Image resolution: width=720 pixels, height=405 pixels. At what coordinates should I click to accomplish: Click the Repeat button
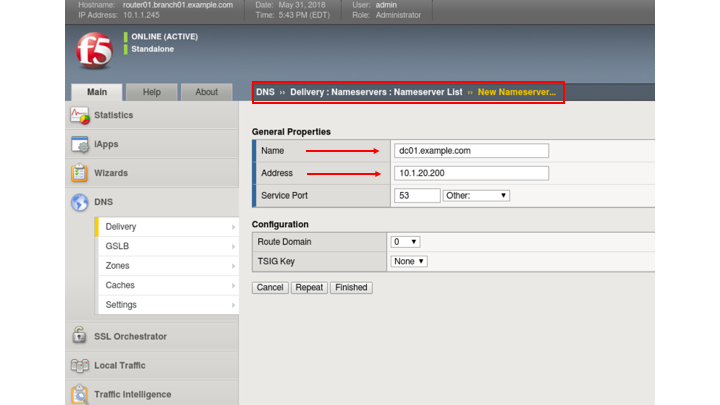pyautogui.click(x=309, y=287)
